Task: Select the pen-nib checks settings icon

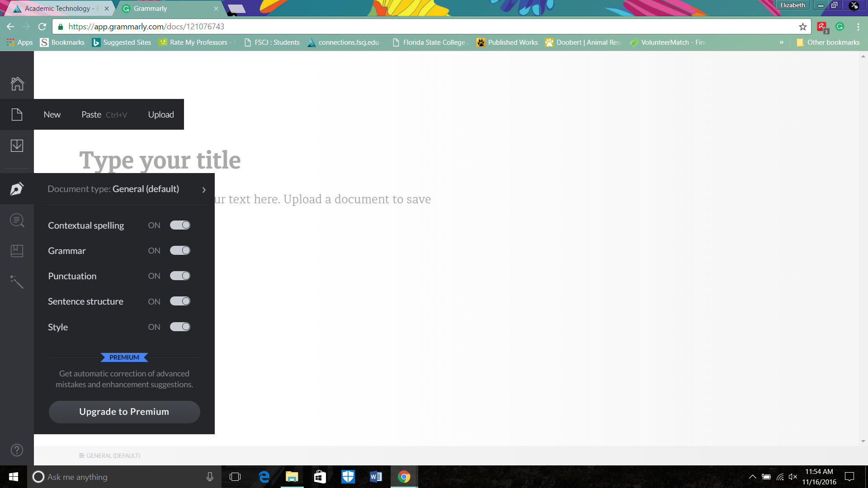Action: point(17,189)
